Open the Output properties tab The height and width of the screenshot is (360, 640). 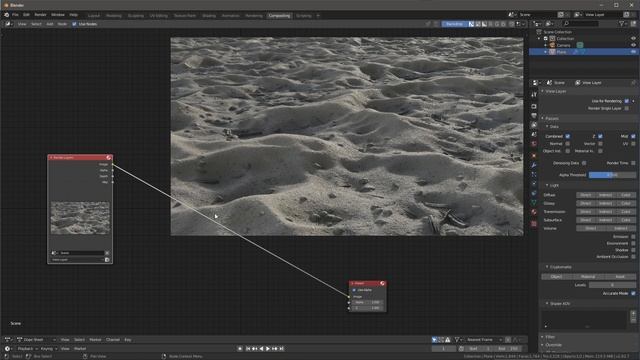coord(534,116)
